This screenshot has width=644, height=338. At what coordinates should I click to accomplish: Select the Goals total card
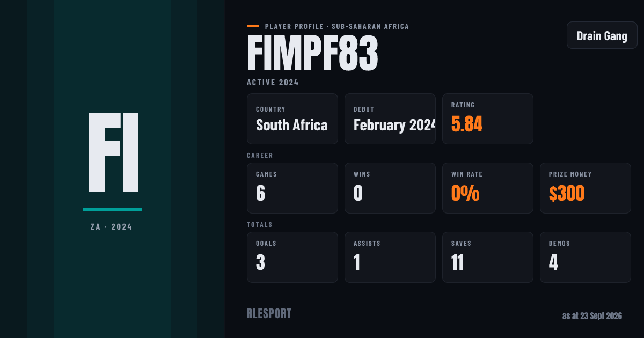(292, 257)
